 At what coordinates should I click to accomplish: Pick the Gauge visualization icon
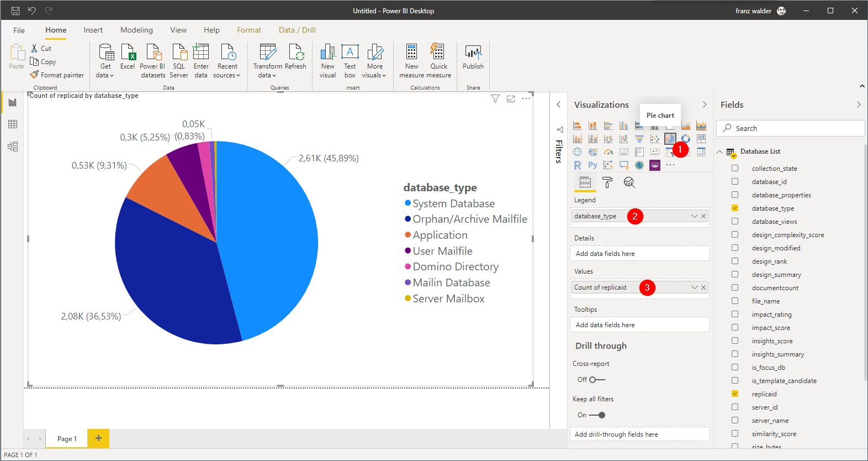608,152
